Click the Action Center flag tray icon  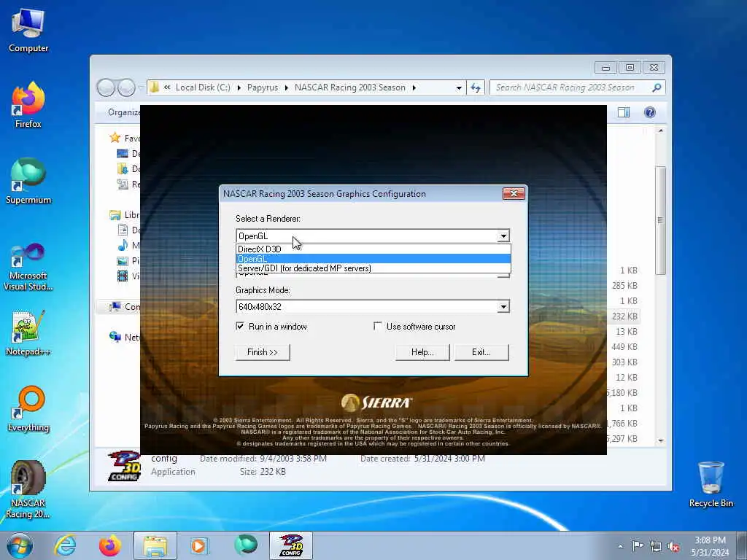point(638,546)
